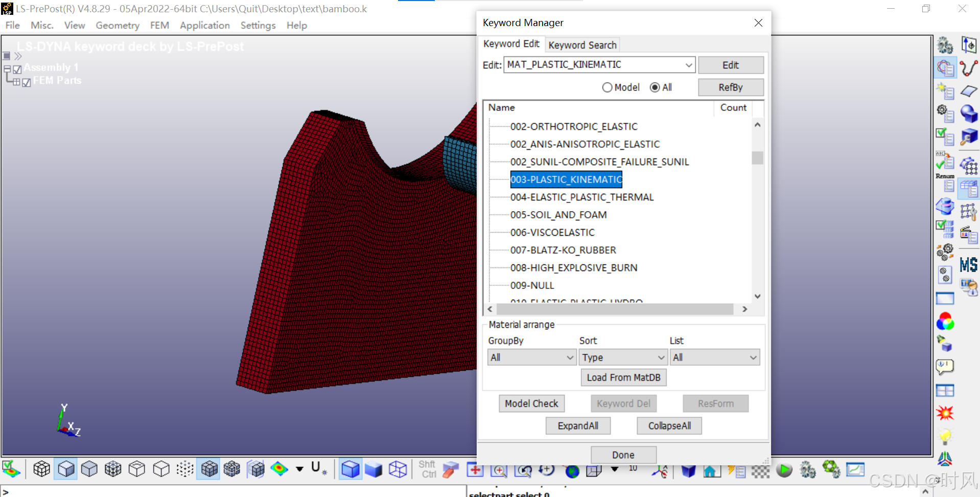Click the blue wireframe cube geometry icon
The height and width of the screenshot is (497, 980).
[x=398, y=469]
